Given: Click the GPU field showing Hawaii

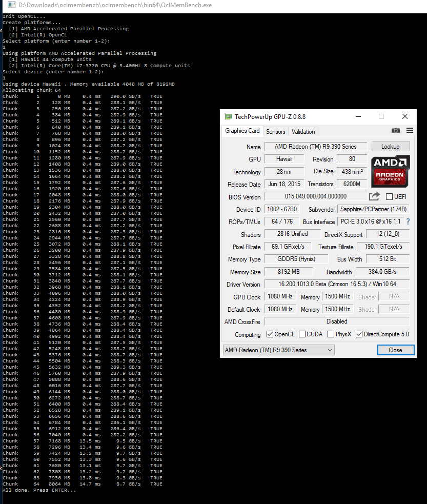Looking at the screenshot, I should coord(284,159).
